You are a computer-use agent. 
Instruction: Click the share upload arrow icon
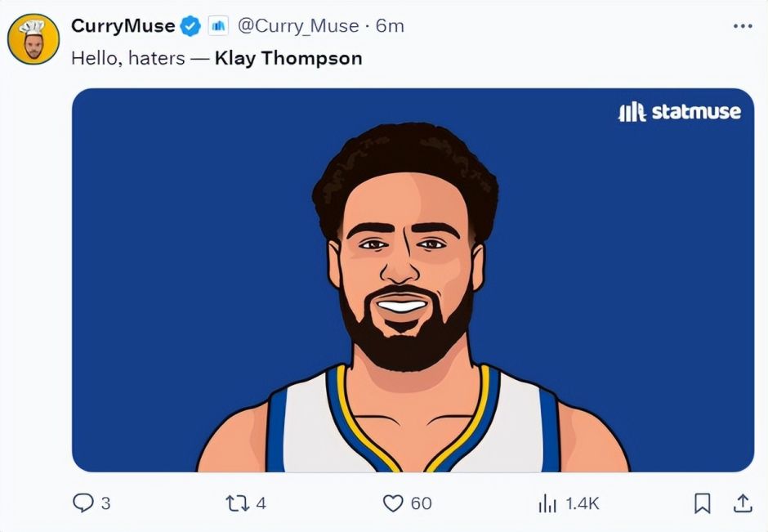(x=742, y=503)
